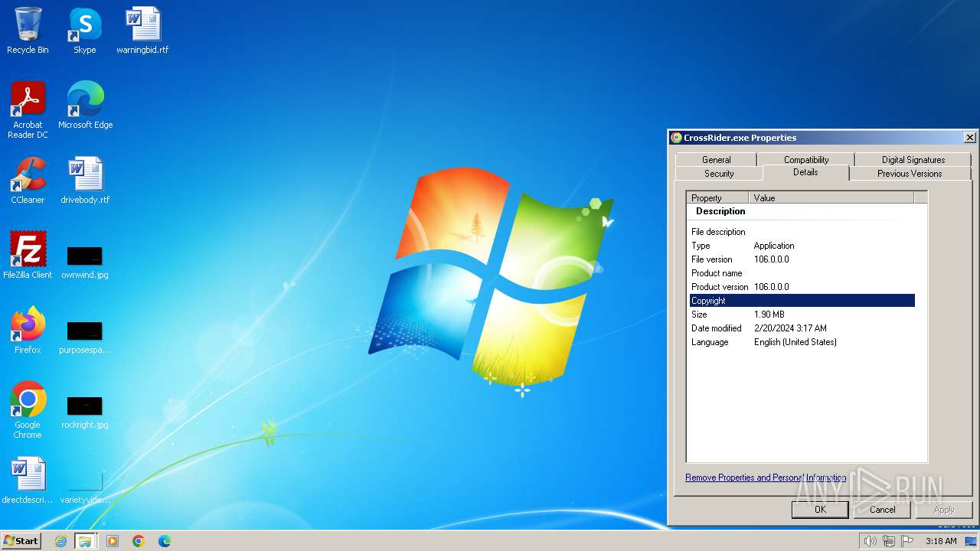
Task: Click the taskbar clock showing 3:18 AM
Action: click(941, 541)
